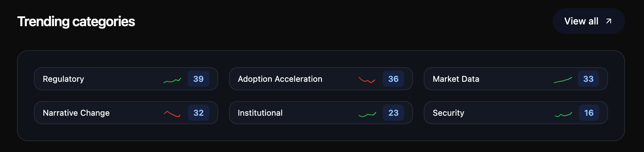Viewport: 644px width, 152px height.
Task: Click the Adoption Acceleration count badge 36
Action: [393, 79]
